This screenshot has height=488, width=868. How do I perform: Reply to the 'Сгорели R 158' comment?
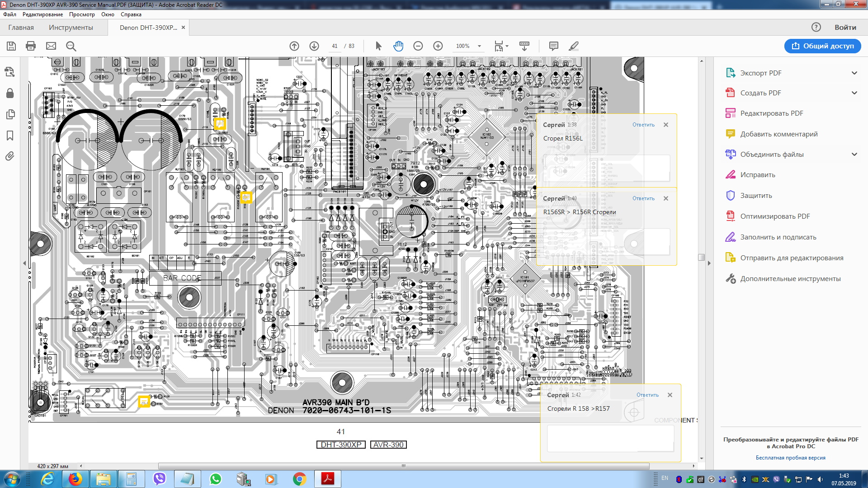click(x=647, y=395)
